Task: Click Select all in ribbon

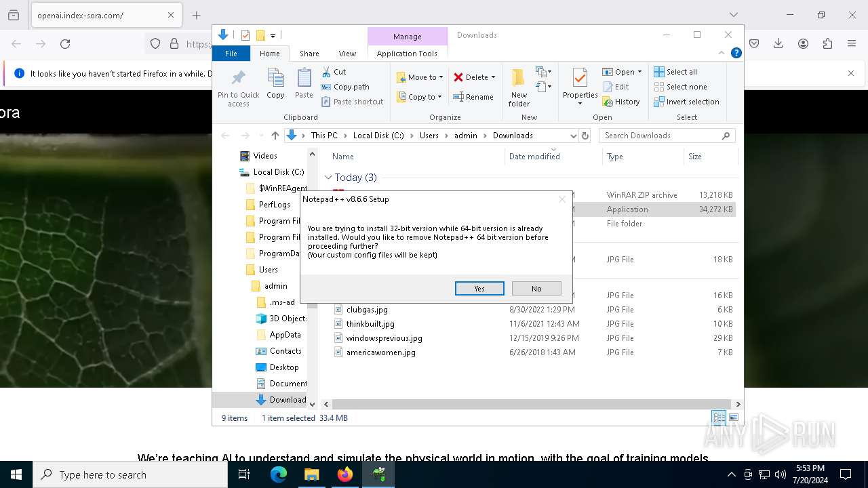Action: pyautogui.click(x=675, y=72)
